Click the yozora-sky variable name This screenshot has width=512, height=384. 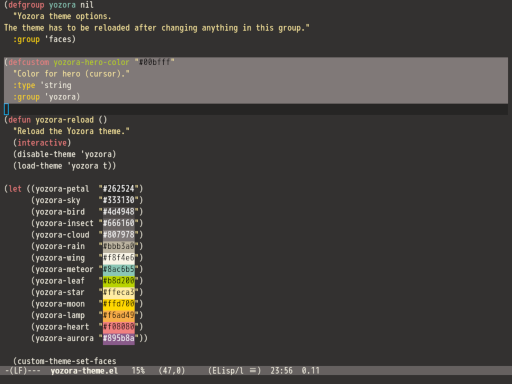pyautogui.click(x=58, y=200)
